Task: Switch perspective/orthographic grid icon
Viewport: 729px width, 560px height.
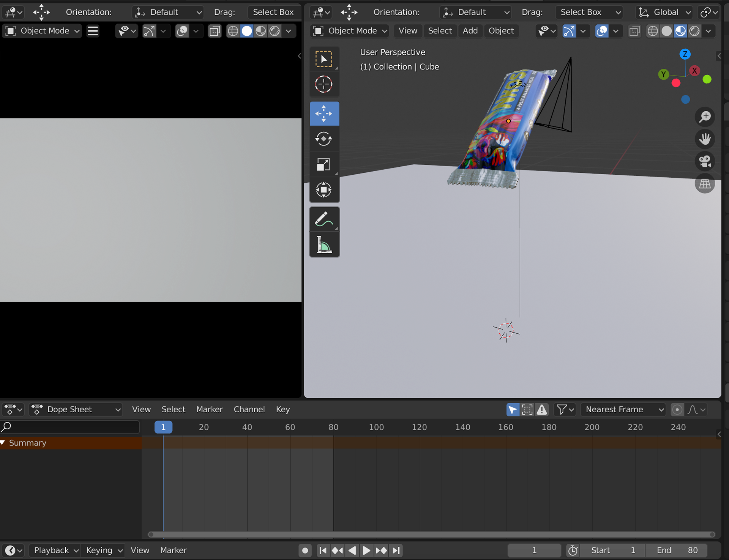Action: point(705,184)
